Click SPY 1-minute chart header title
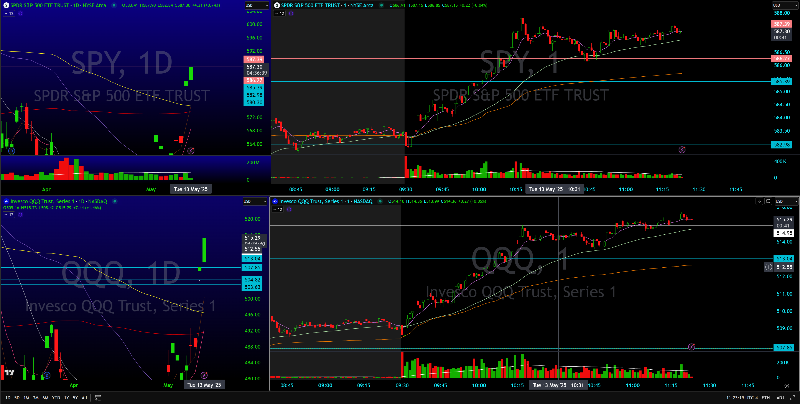Viewport: 800px width, 404px height. tap(328, 5)
